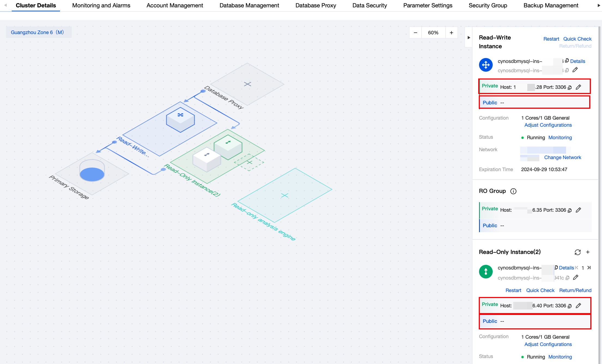This screenshot has width=602, height=364.
Task: Click the Database Proxy tile in diagram
Action: pos(247,84)
